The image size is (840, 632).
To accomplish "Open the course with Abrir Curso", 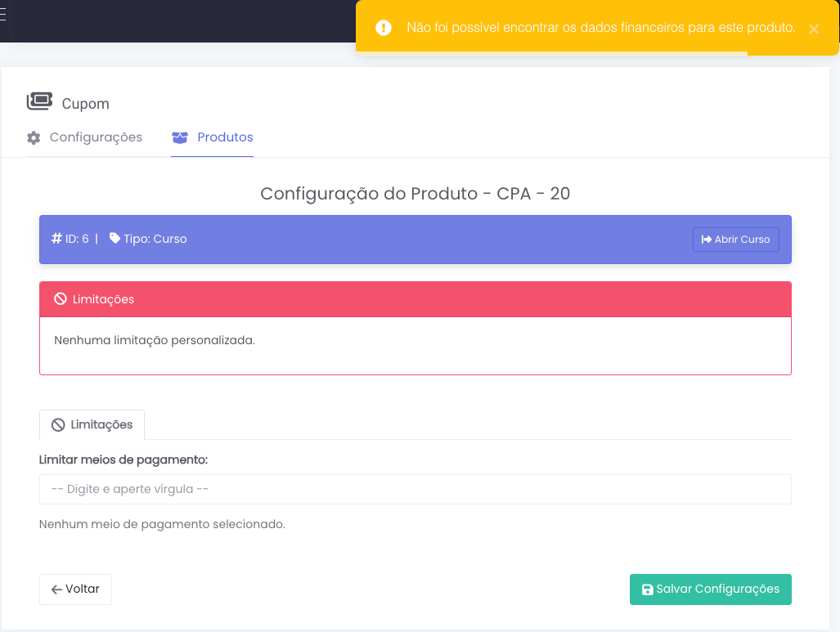I will [x=735, y=240].
